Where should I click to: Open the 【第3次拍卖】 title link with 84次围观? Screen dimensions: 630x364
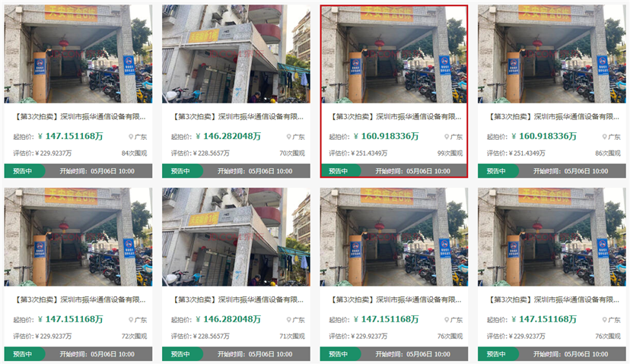[80, 117]
